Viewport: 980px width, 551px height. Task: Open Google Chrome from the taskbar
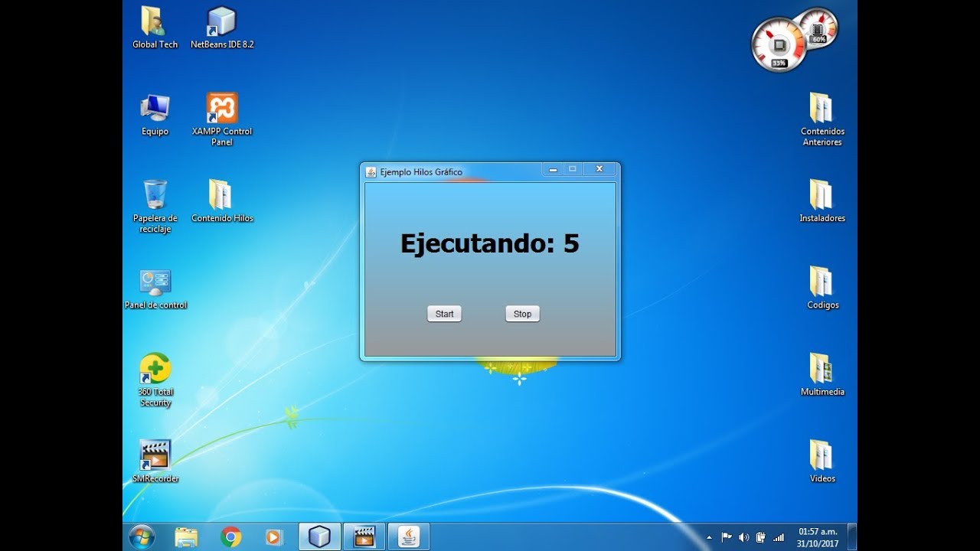tap(230, 537)
